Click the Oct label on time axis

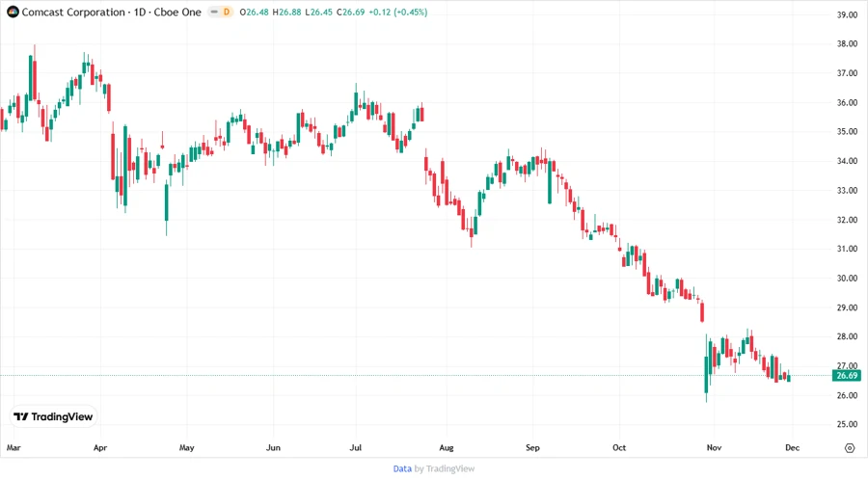click(619, 447)
